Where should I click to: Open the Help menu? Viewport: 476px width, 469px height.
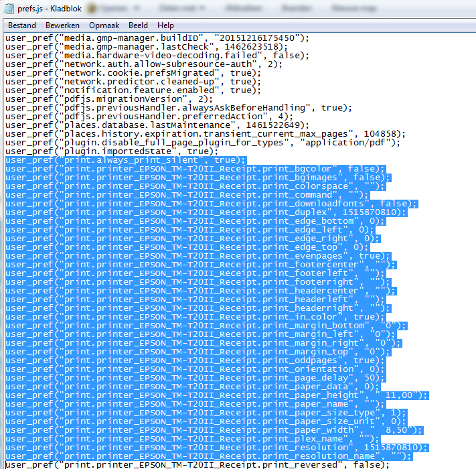coord(165,25)
